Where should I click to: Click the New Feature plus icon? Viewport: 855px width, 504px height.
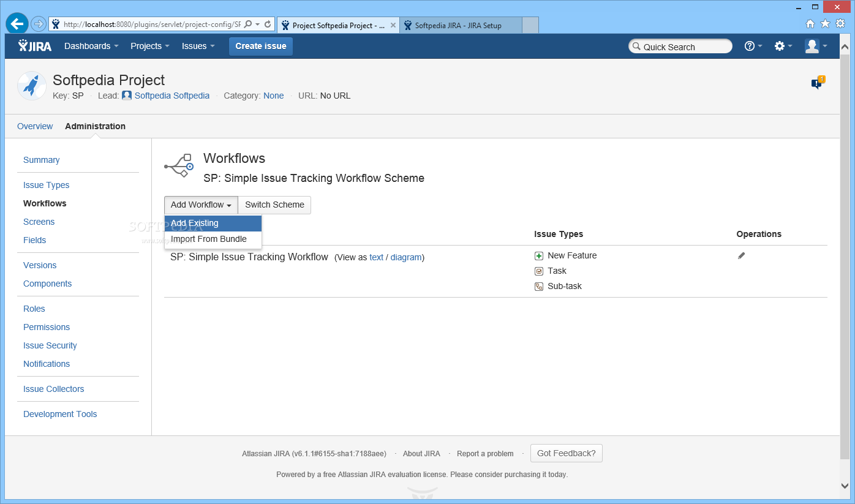coord(539,256)
